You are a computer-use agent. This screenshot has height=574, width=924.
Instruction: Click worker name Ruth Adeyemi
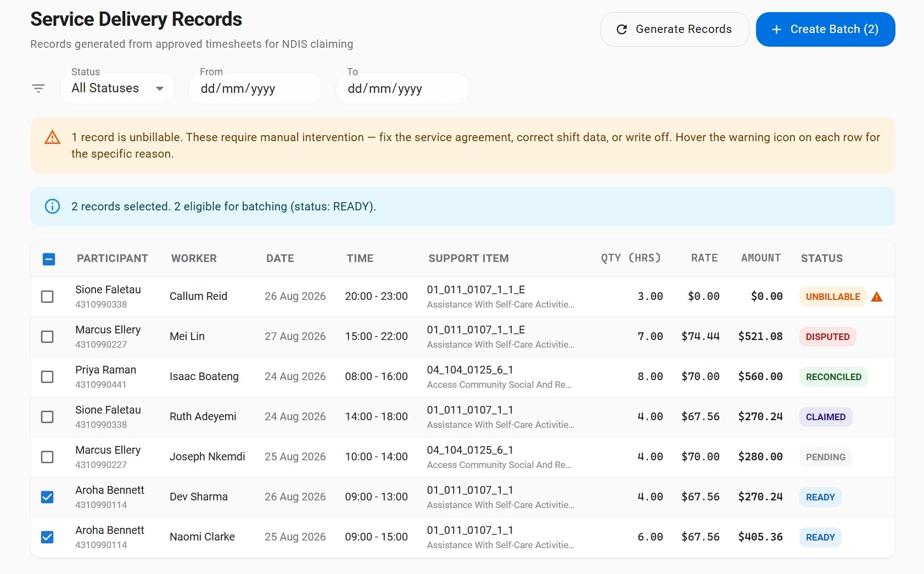point(203,417)
